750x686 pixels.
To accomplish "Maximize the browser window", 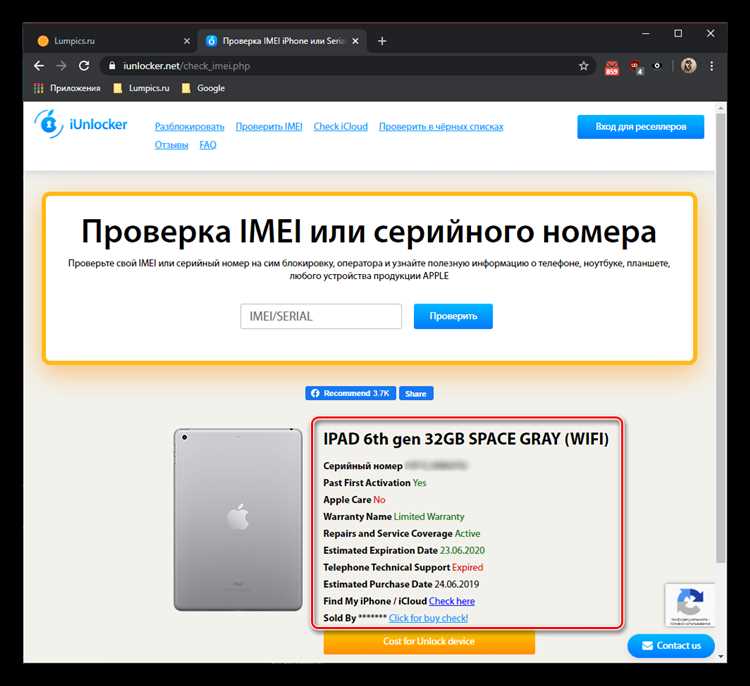I will click(678, 33).
